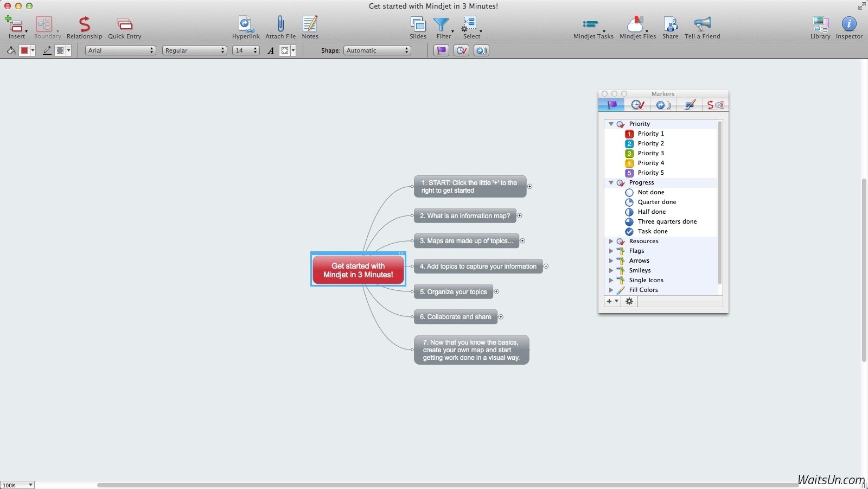Click the Attach File paperclip icon

tap(280, 24)
